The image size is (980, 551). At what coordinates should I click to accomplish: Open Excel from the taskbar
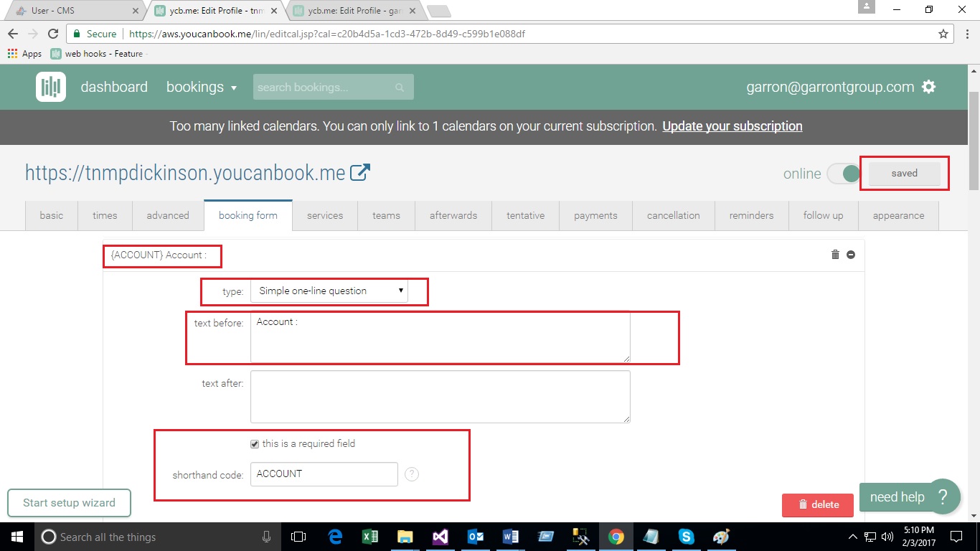tap(370, 537)
